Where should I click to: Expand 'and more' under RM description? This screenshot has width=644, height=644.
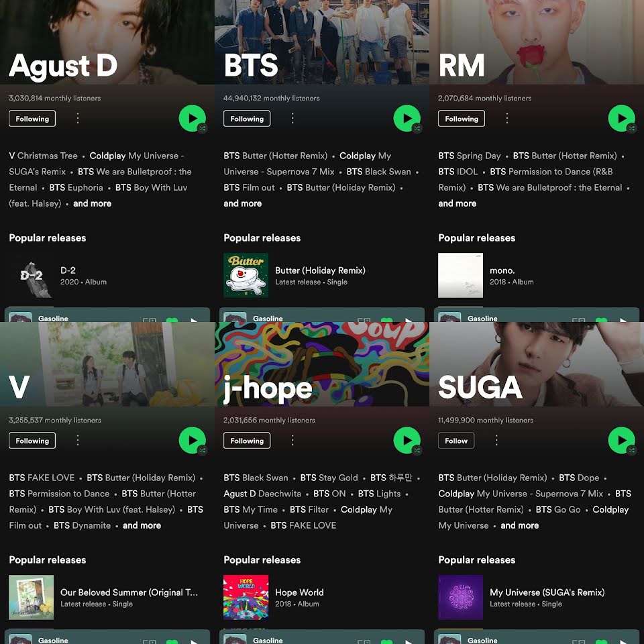[457, 203]
